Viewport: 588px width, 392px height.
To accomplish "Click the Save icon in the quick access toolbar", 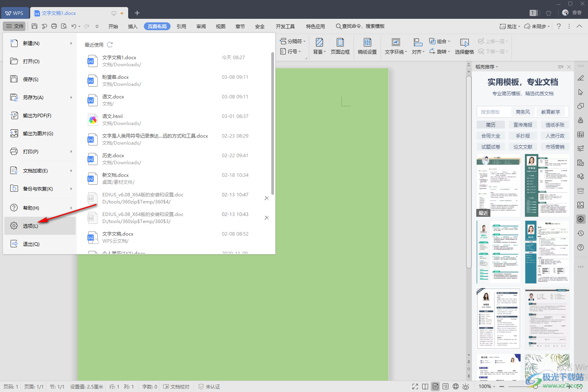I will pos(34,26).
